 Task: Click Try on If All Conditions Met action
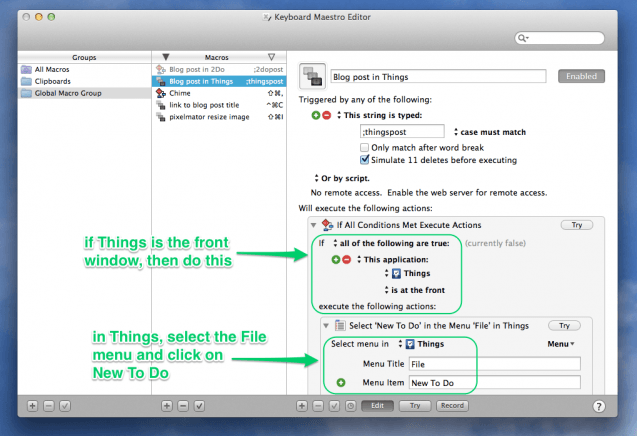tap(577, 225)
